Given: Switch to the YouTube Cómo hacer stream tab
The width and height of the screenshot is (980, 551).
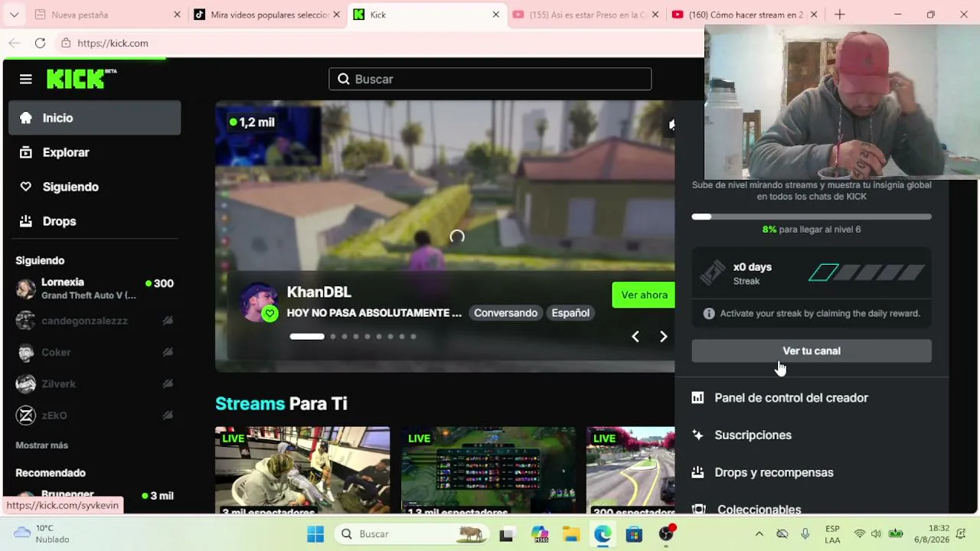Looking at the screenshot, I should pyautogui.click(x=744, y=15).
